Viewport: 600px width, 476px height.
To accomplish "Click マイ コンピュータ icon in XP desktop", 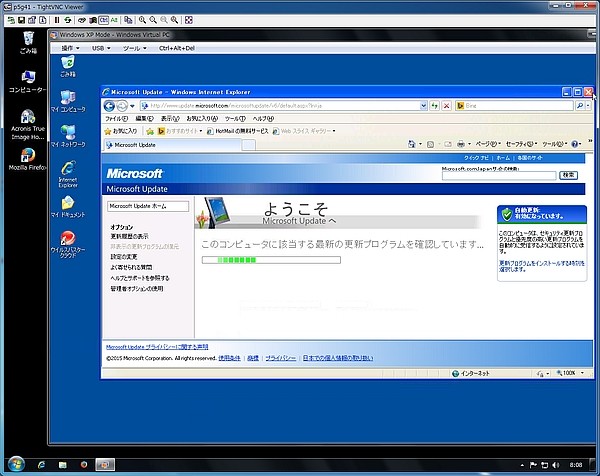I will tap(68, 101).
